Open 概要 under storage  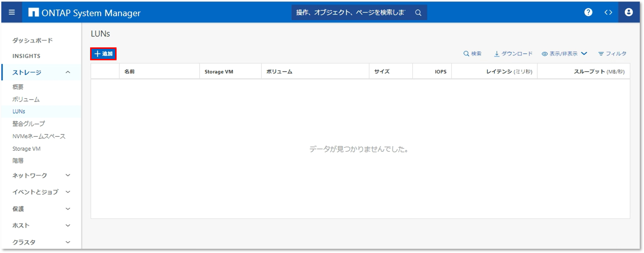tap(18, 87)
